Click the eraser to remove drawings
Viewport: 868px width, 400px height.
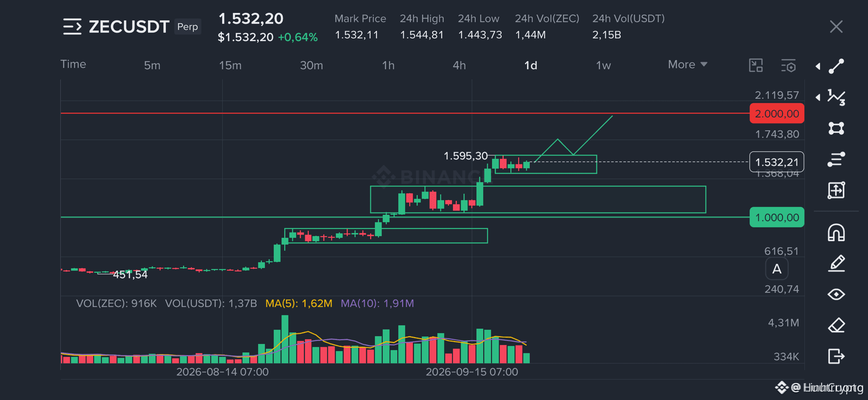click(x=836, y=325)
